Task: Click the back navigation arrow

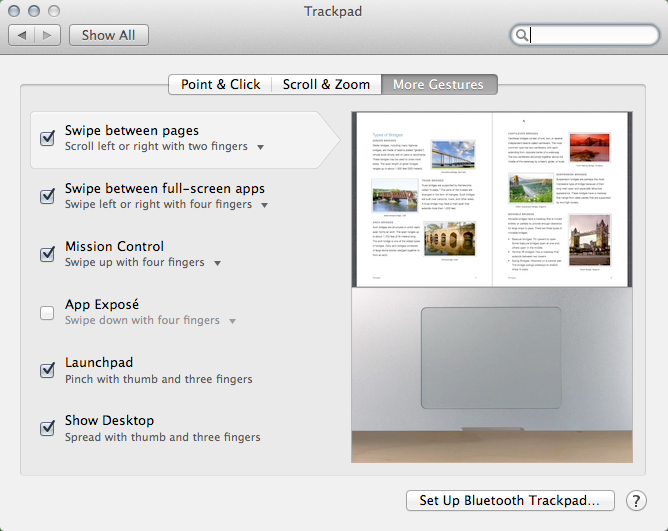Action: click(22, 35)
